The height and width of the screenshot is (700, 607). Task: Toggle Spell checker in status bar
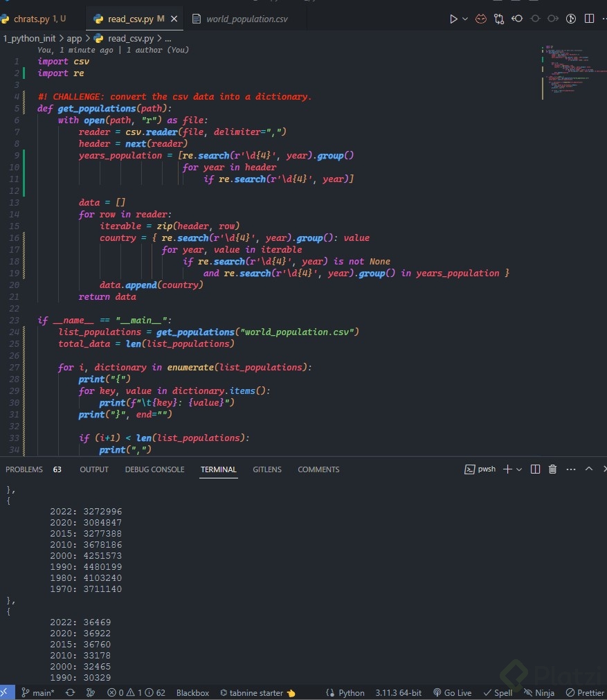click(498, 693)
